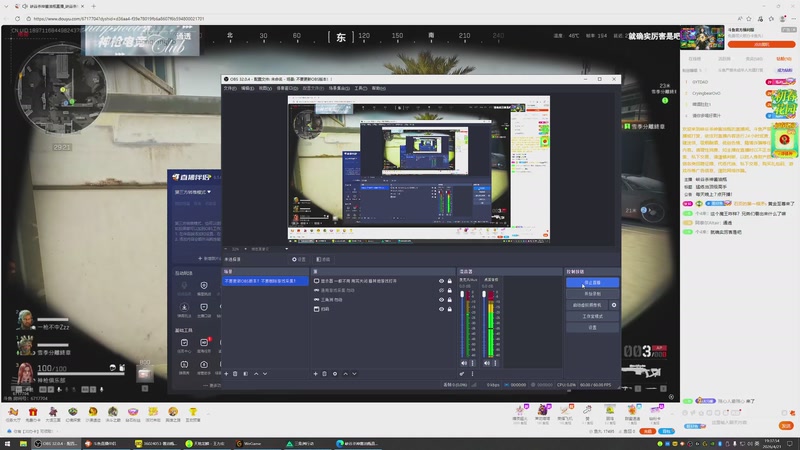Image resolution: width=800 pixels, height=450 pixels.
Task: Refresh the browser page
Action: (x=17, y=18)
